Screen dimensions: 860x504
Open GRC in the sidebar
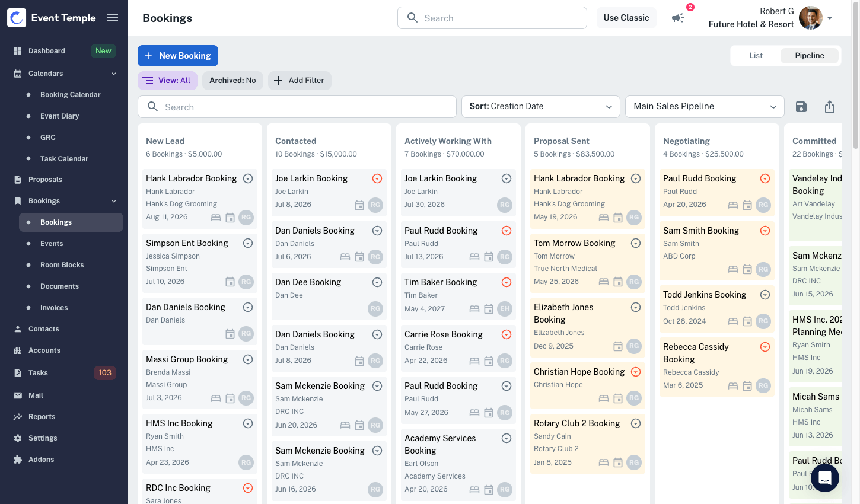pos(48,138)
